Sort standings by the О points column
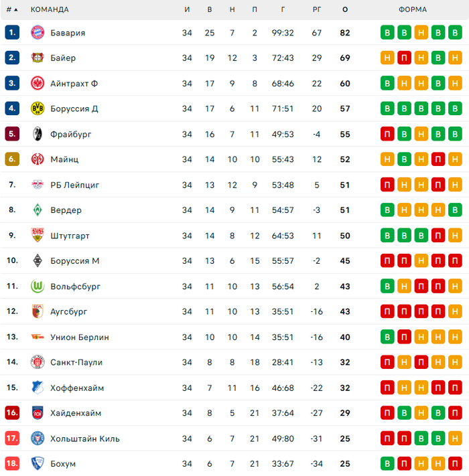Image resolution: width=469 pixels, height=476 pixels. coord(345,10)
